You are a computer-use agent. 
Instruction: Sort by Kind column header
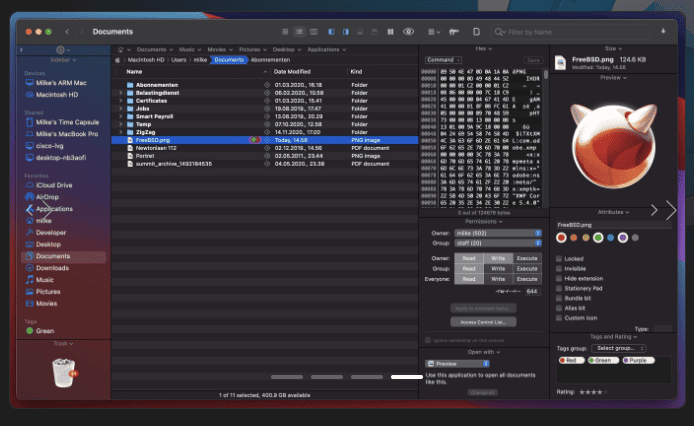point(356,72)
